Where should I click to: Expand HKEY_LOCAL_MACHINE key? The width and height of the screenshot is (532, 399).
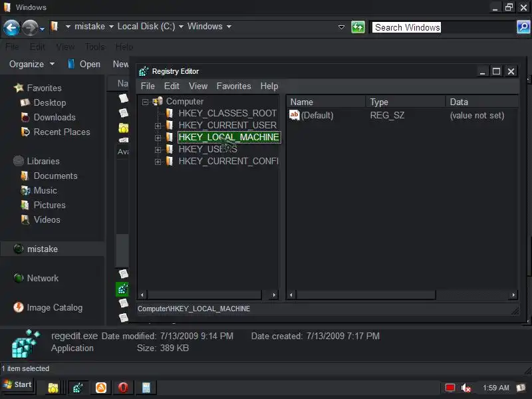158,138
